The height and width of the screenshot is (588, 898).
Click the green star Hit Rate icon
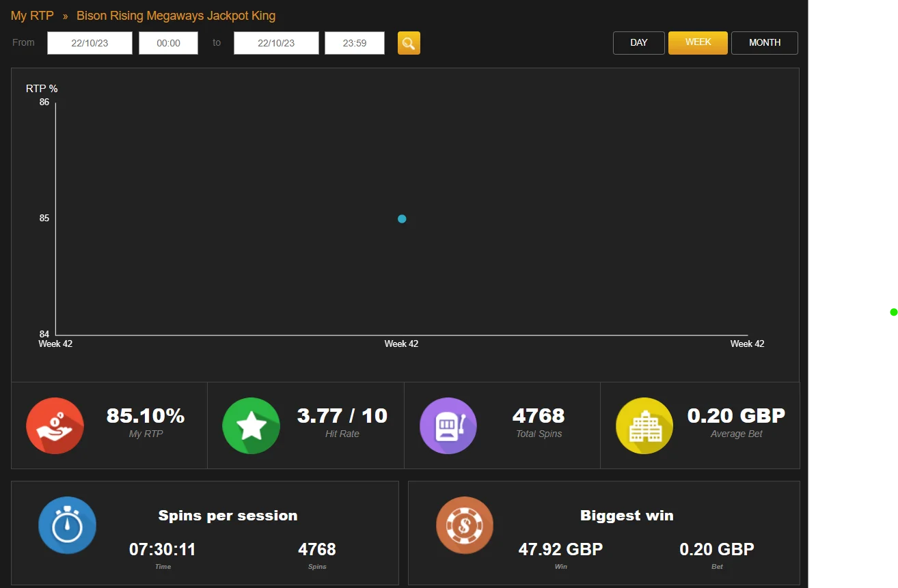[x=251, y=425]
